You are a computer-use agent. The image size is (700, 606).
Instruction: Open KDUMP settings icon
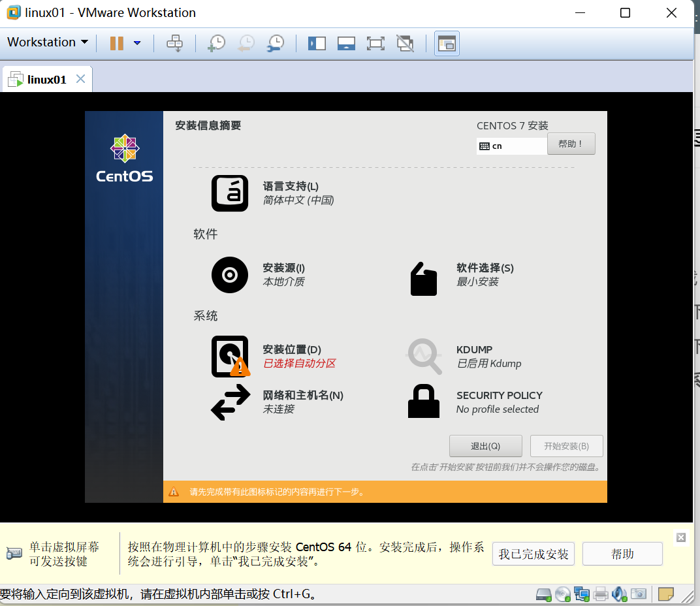[x=424, y=356]
